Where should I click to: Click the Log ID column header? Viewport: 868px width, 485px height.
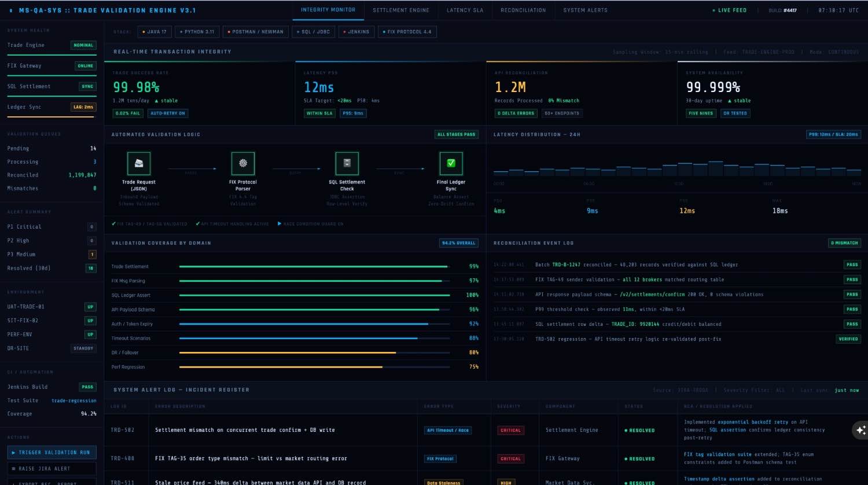119,406
